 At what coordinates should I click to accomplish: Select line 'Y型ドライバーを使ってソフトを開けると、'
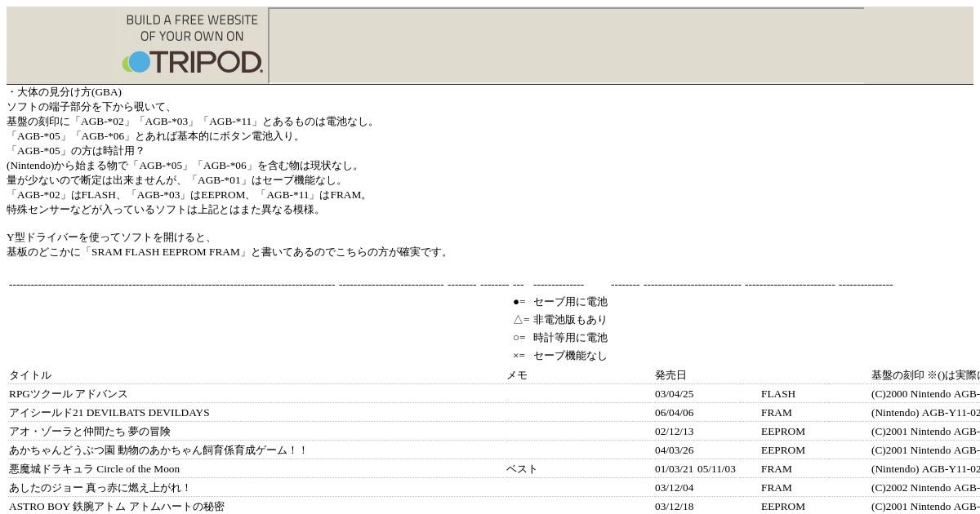110,237
